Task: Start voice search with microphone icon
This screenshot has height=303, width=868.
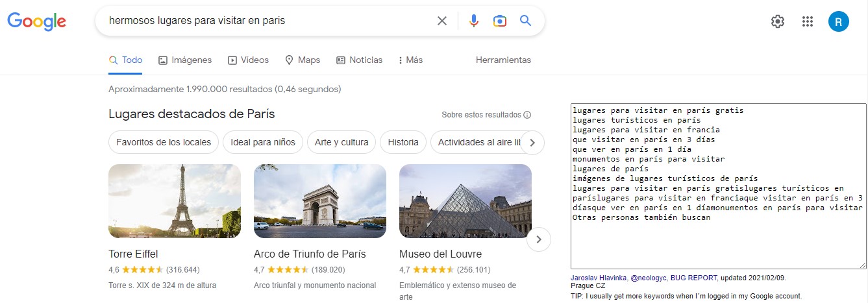Action: coord(474,21)
